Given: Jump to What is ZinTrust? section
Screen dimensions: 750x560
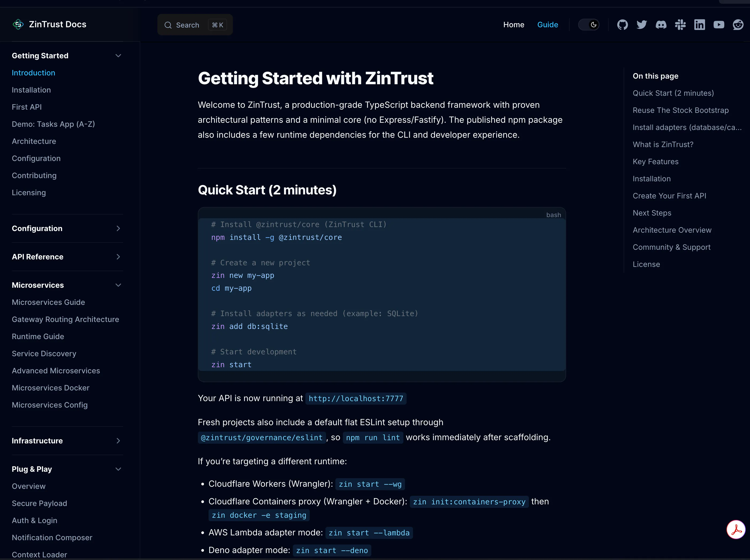Looking at the screenshot, I should (663, 145).
